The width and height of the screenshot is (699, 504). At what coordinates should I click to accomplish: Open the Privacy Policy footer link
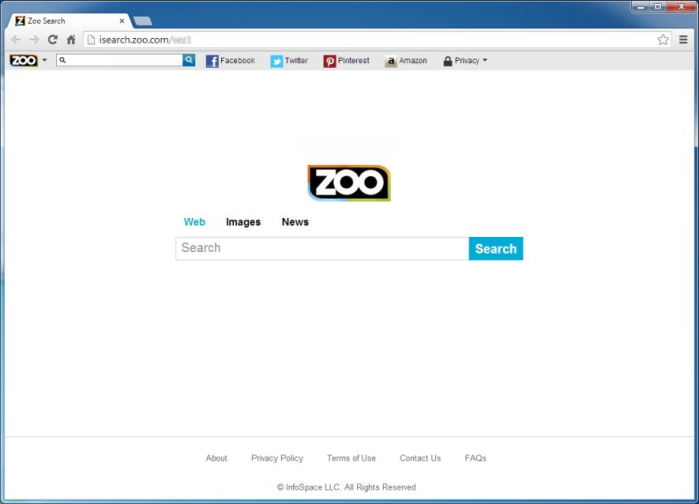[277, 458]
